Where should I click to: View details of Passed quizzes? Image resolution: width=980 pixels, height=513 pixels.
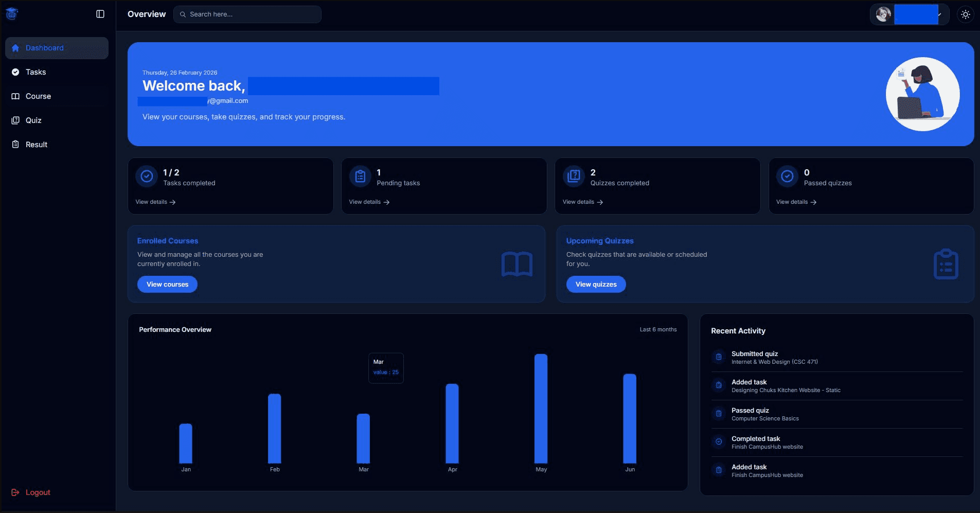(x=796, y=202)
